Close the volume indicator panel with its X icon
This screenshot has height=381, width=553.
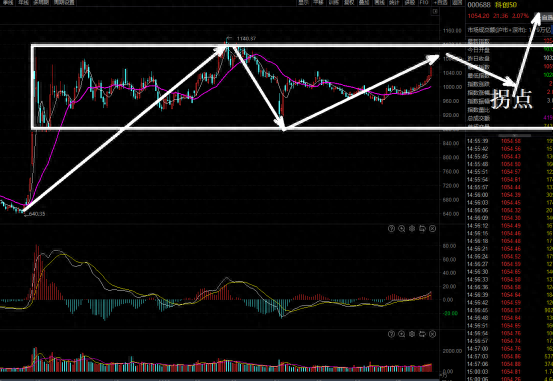pos(432,334)
